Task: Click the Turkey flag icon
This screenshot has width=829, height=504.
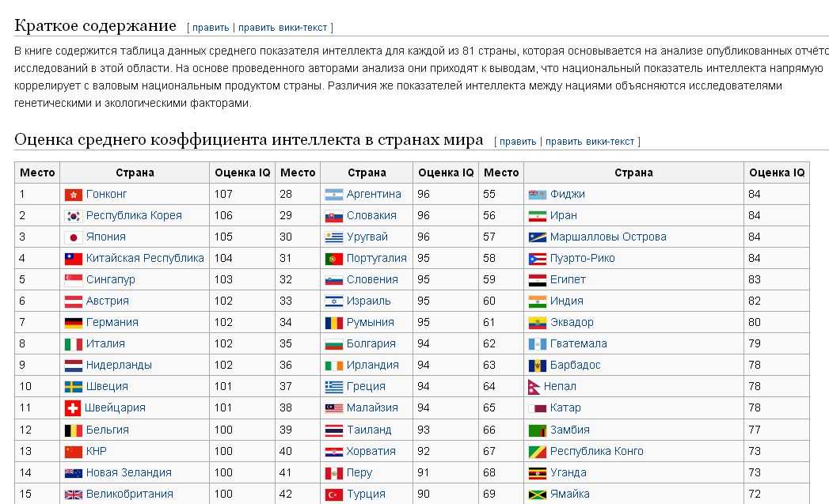Action: pos(334,495)
